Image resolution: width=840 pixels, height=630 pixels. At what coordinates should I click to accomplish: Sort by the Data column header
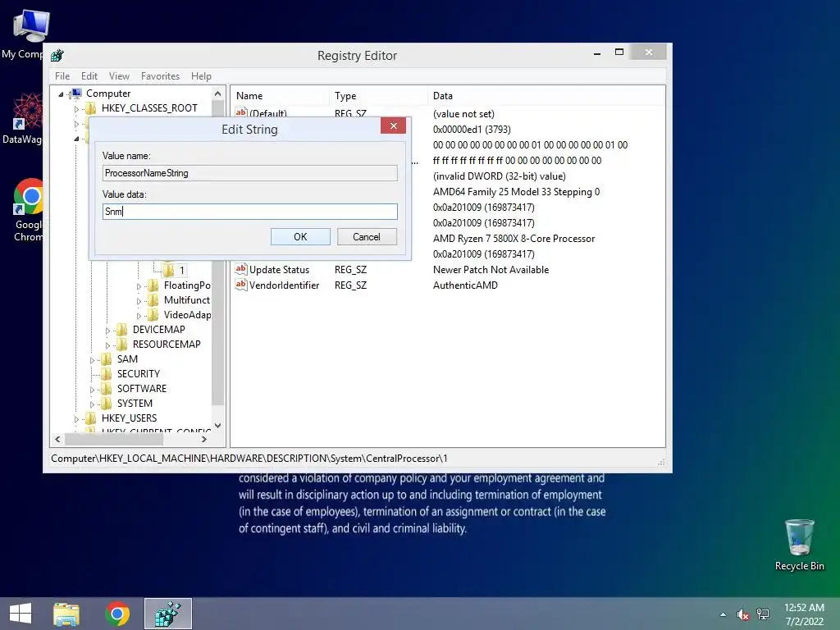(546, 96)
